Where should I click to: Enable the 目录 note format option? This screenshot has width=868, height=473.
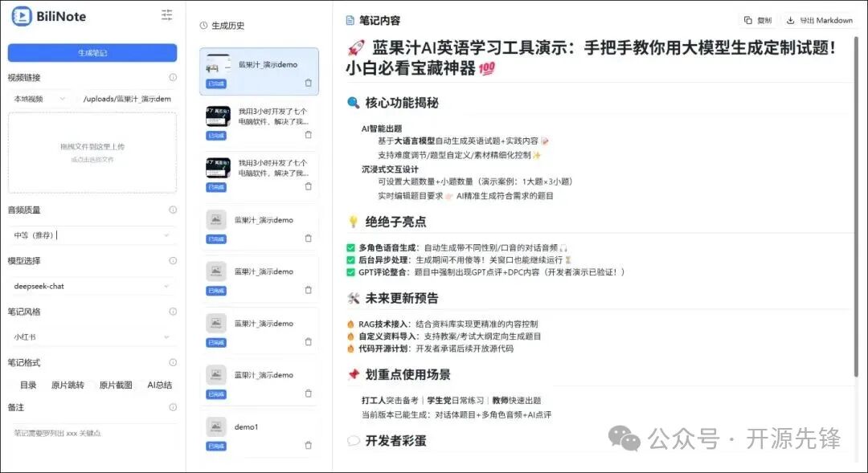coord(28,385)
